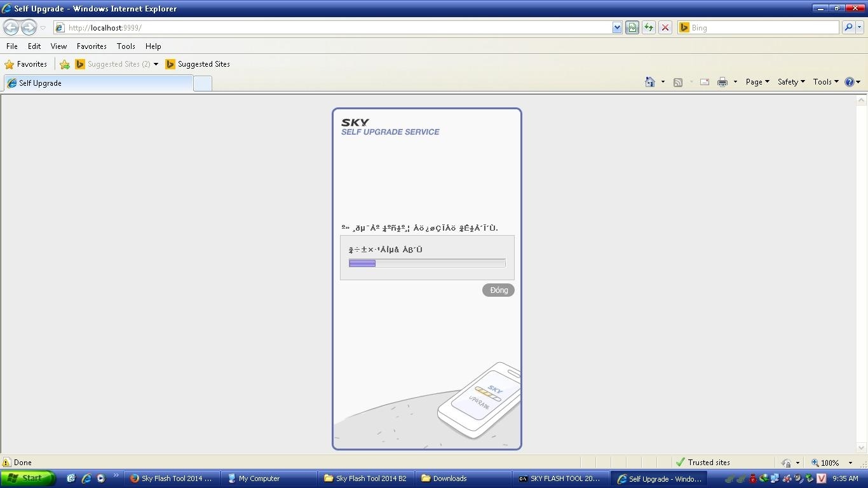Click the 9:35 AM system clock
868x488 pixels.
coord(845,478)
